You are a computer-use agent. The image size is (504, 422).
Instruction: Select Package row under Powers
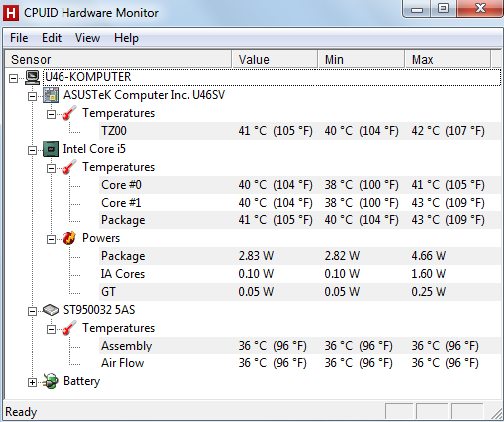tap(300, 256)
